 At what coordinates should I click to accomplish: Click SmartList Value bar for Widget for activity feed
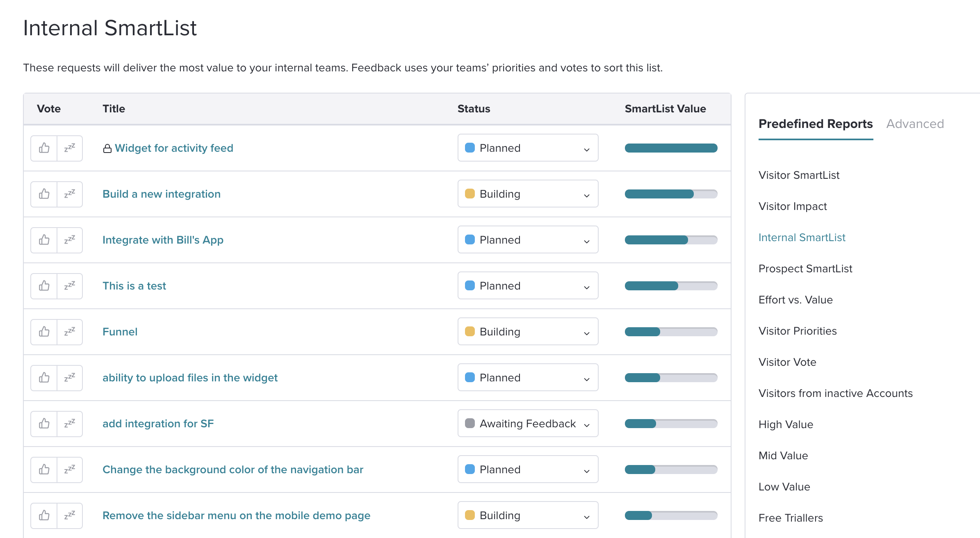coord(671,148)
